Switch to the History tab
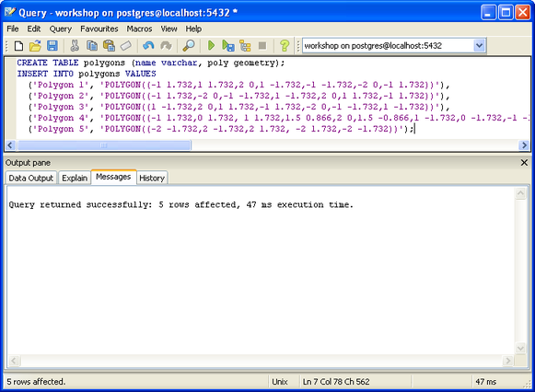Viewport: 535px width, 392px height. coord(152,178)
